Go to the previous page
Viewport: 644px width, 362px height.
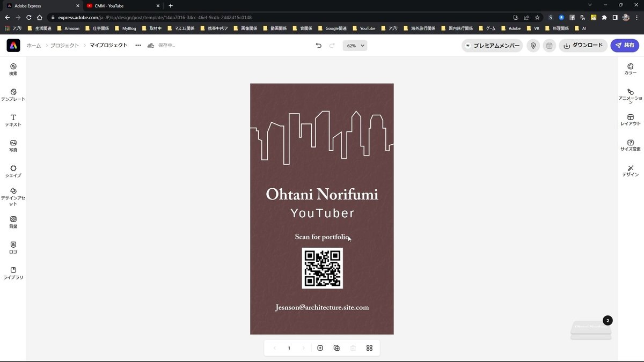click(275, 348)
